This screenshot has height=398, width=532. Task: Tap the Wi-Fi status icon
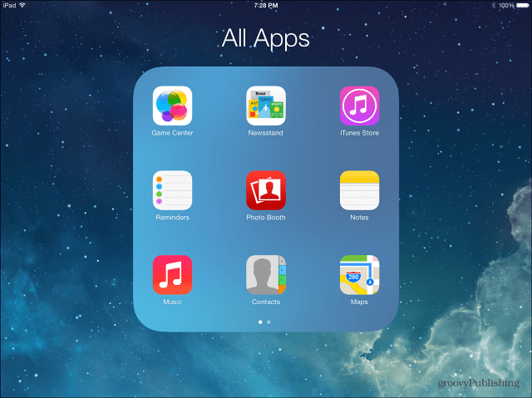(x=22, y=5)
